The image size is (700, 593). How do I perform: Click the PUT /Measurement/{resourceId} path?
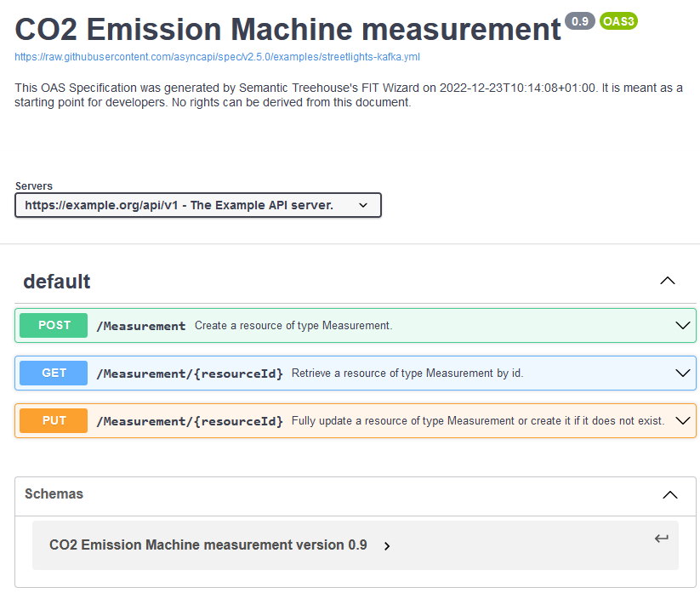click(190, 421)
